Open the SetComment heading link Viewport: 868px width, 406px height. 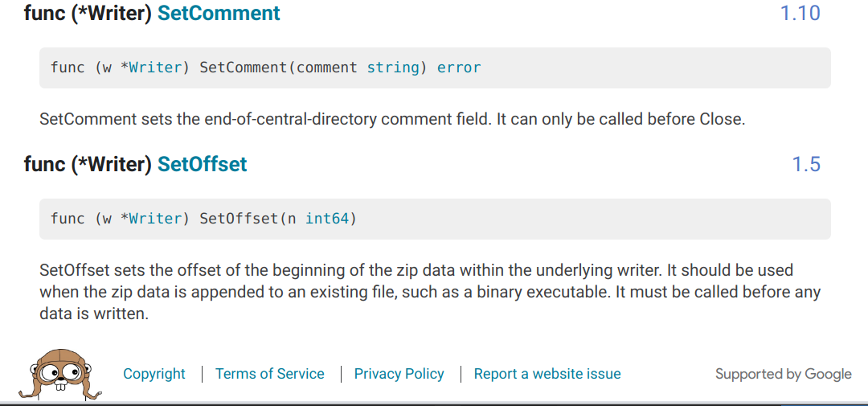coord(219,14)
